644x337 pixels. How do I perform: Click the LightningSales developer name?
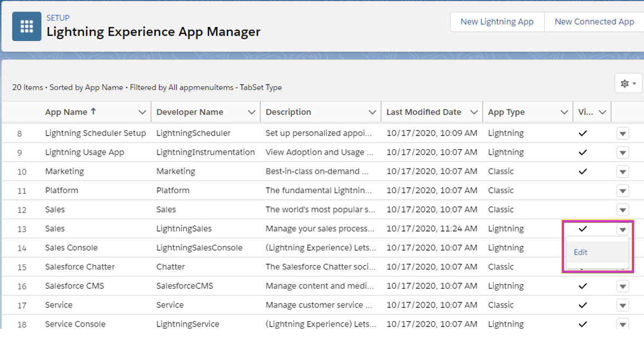click(184, 229)
